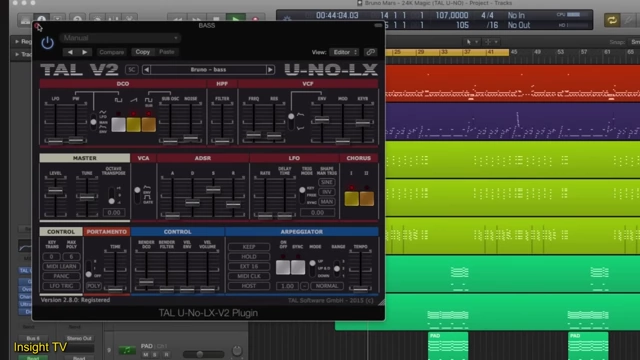
Task: Click the MIDI LEARN button
Action: pyautogui.click(x=61, y=267)
